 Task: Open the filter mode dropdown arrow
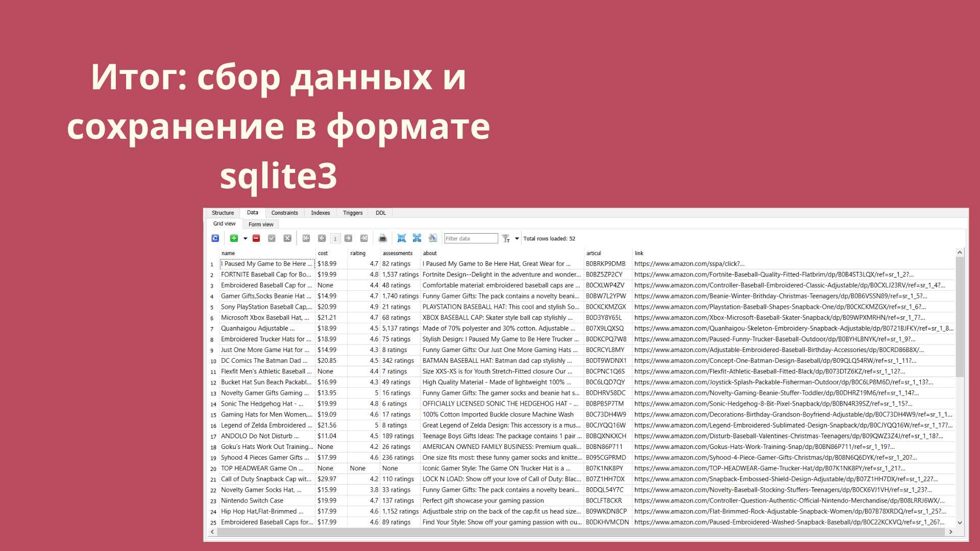(517, 238)
